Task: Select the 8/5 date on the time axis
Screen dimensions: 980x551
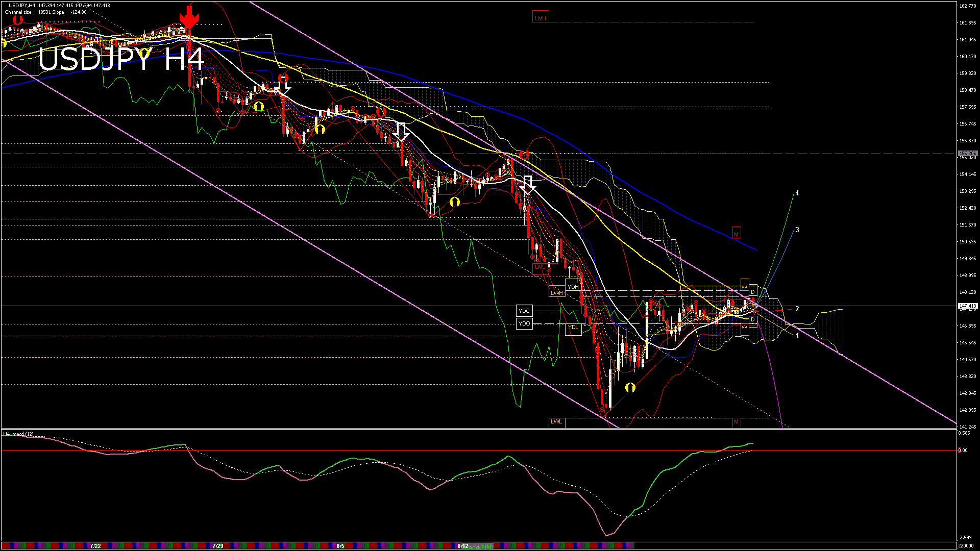Action: 340,546
